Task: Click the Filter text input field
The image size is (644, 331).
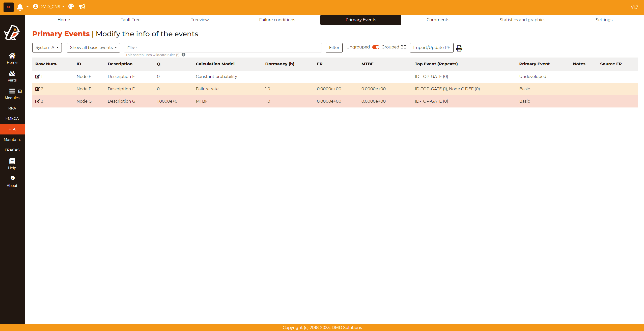Action: pyautogui.click(x=222, y=48)
